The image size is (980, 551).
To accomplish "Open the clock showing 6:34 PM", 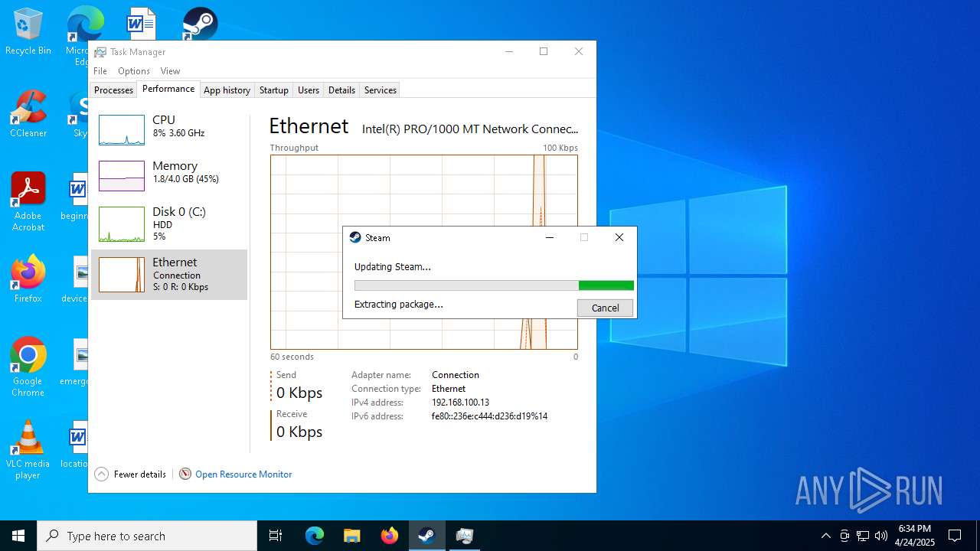I will 915,536.
